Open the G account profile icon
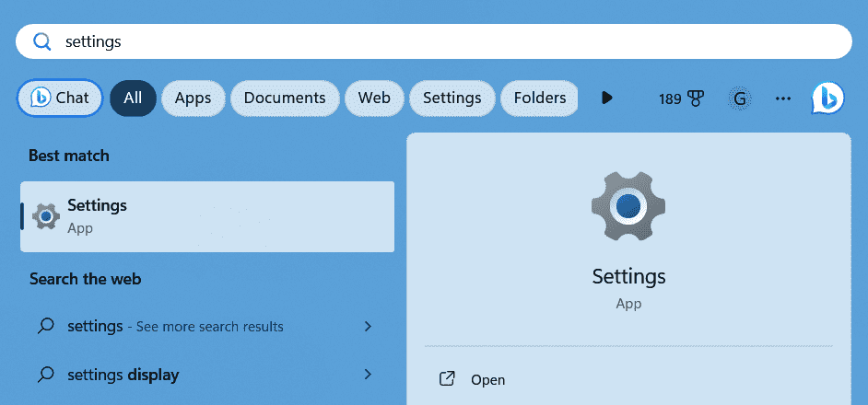 tap(738, 98)
